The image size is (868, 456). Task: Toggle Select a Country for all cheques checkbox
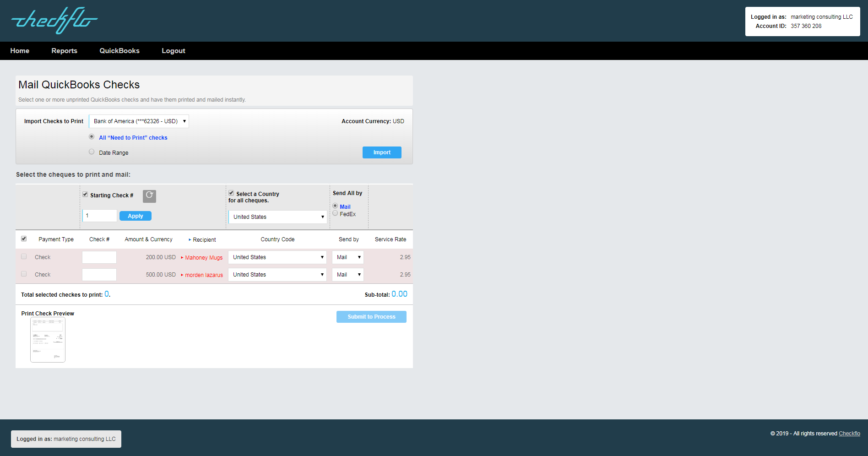(x=231, y=193)
